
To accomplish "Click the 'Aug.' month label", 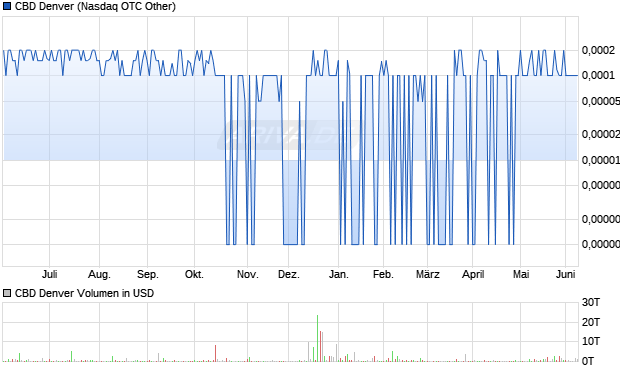I will [x=99, y=274].
